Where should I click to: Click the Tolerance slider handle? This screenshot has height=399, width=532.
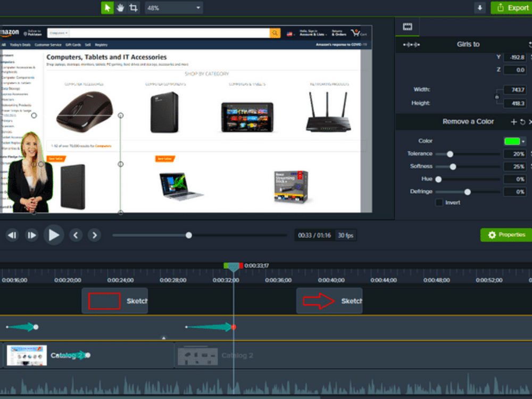(450, 154)
